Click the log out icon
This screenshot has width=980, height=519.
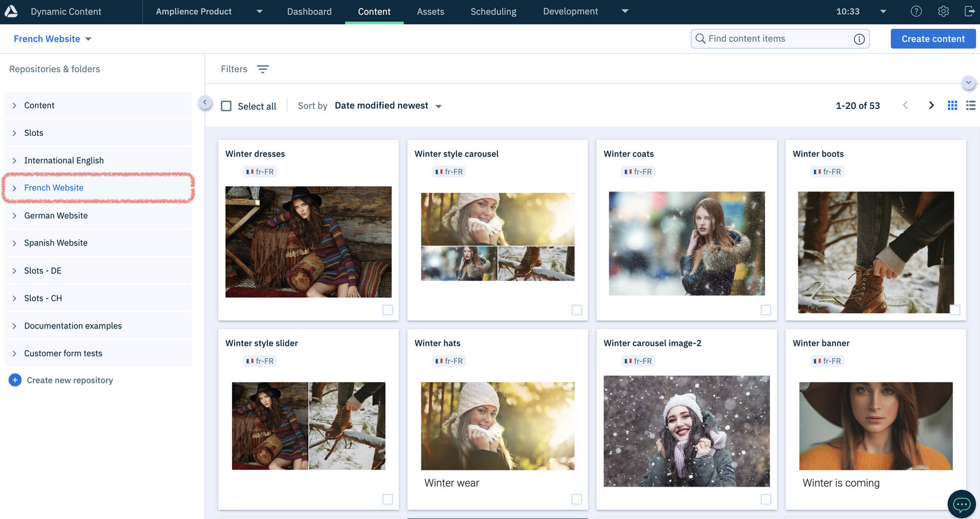[x=970, y=11]
